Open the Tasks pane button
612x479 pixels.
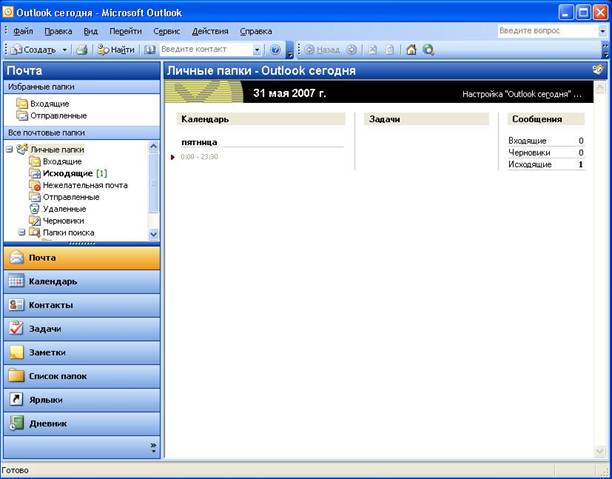82,329
